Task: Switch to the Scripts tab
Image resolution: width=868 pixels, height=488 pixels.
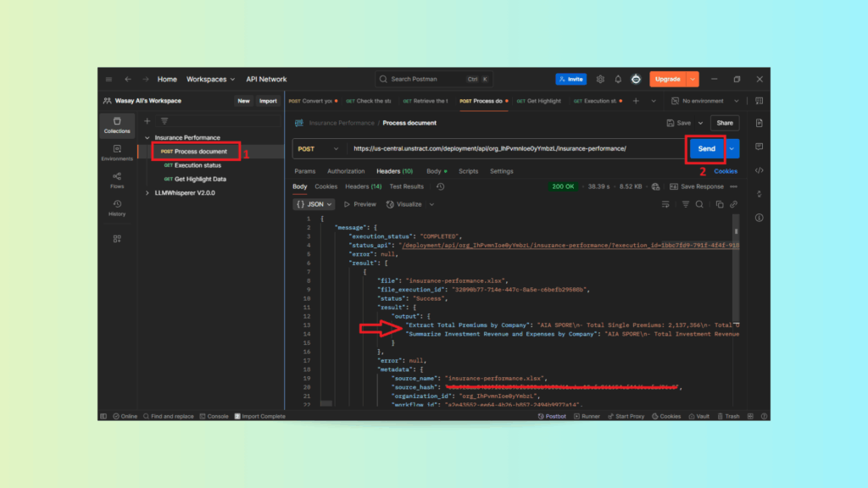Action: [x=468, y=171]
